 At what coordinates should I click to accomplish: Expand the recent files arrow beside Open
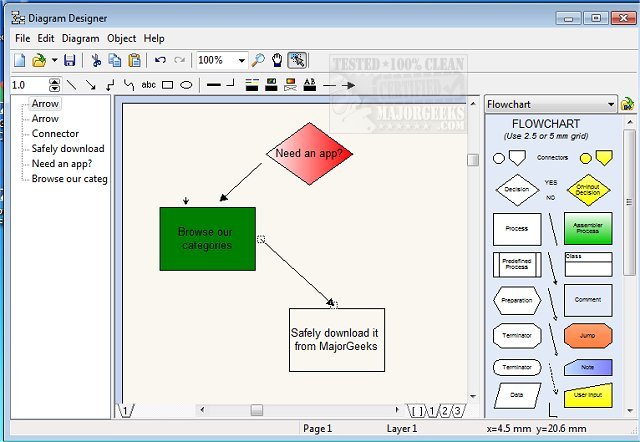[x=54, y=60]
